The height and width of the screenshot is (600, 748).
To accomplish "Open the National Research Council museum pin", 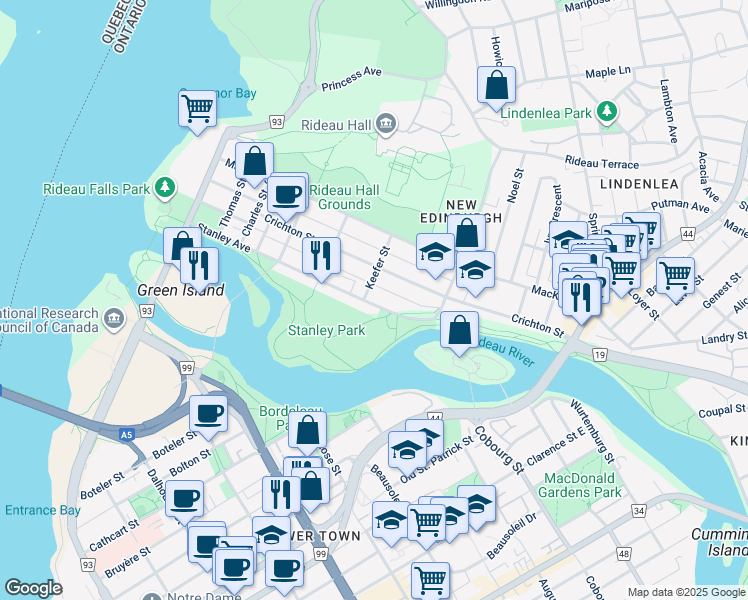I will [x=114, y=319].
